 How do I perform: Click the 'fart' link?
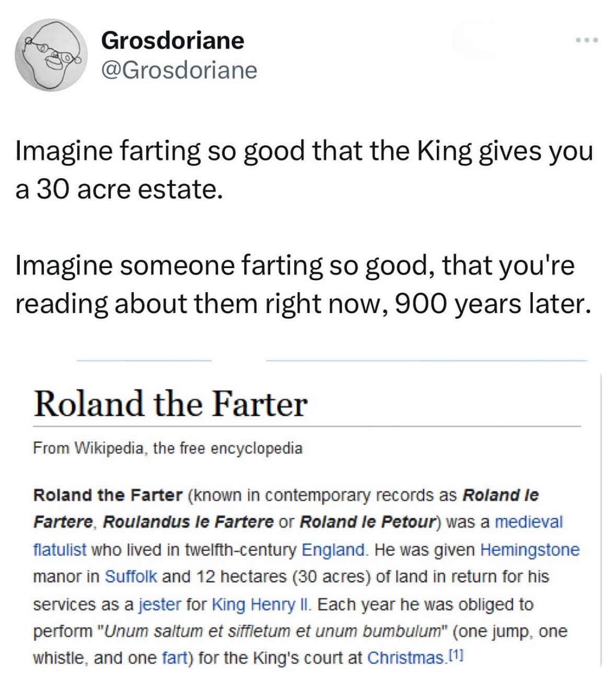click(x=175, y=657)
